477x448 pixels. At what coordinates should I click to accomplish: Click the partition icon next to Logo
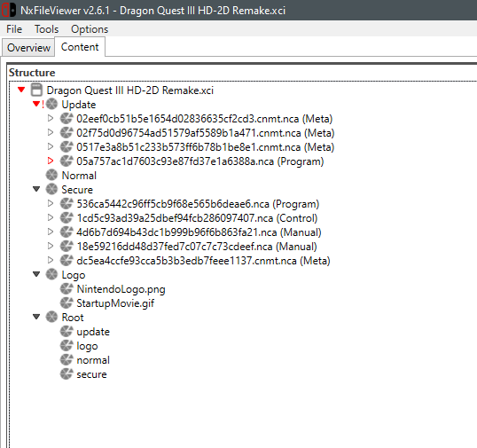tap(51, 274)
